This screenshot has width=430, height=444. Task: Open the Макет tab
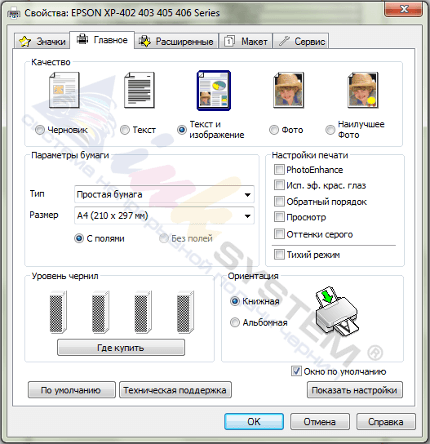[x=246, y=41]
